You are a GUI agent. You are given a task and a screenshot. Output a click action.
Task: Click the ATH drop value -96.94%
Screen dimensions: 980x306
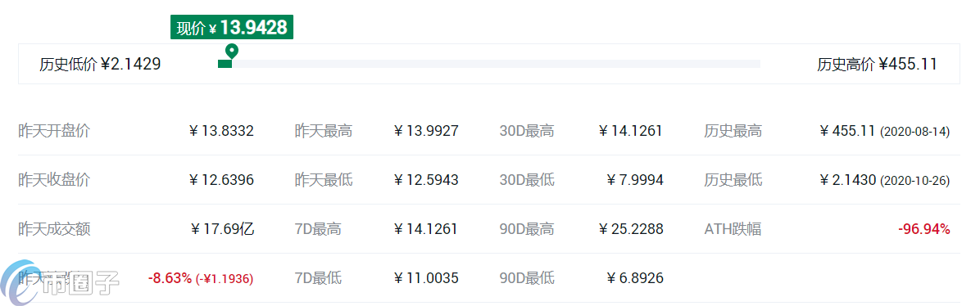point(923,229)
